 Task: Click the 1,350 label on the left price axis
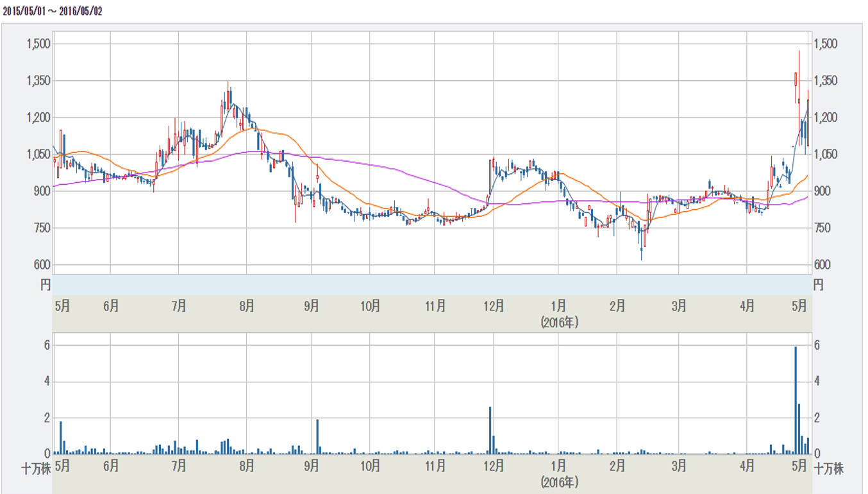pyautogui.click(x=38, y=81)
